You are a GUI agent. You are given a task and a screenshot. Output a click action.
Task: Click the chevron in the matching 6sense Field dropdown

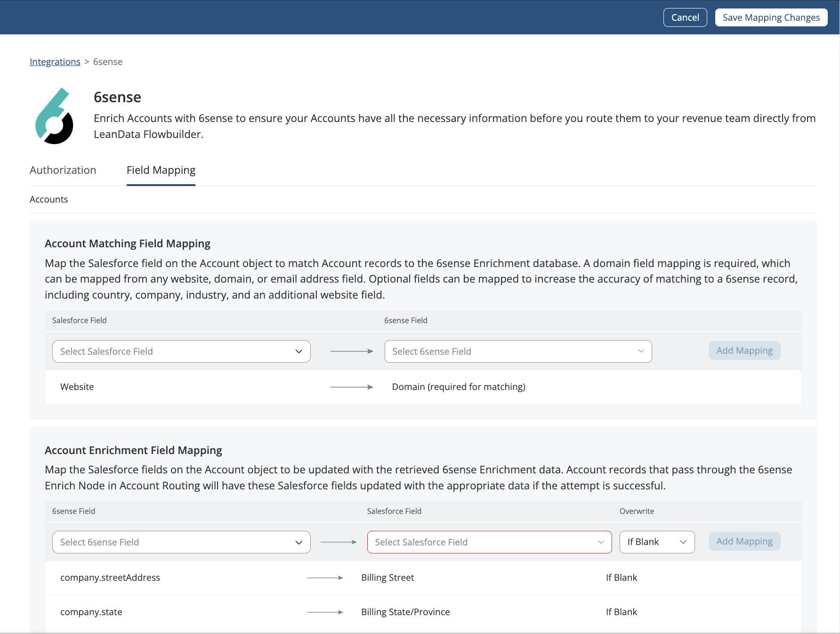point(640,351)
